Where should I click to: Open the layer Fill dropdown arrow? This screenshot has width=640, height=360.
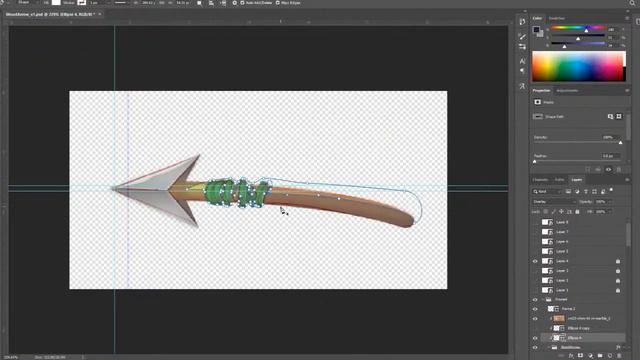(609, 211)
